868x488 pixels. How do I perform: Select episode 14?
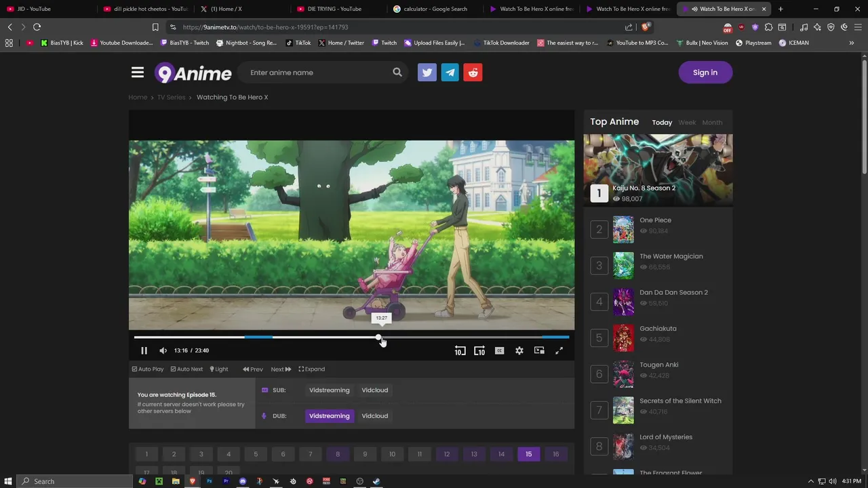pyautogui.click(x=501, y=454)
